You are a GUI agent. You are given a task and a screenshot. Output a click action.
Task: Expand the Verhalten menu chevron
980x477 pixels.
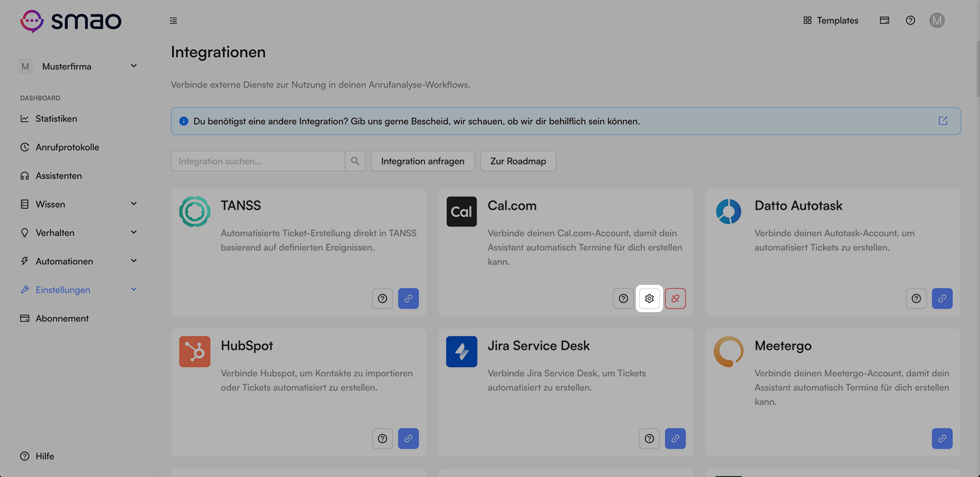[x=134, y=232]
